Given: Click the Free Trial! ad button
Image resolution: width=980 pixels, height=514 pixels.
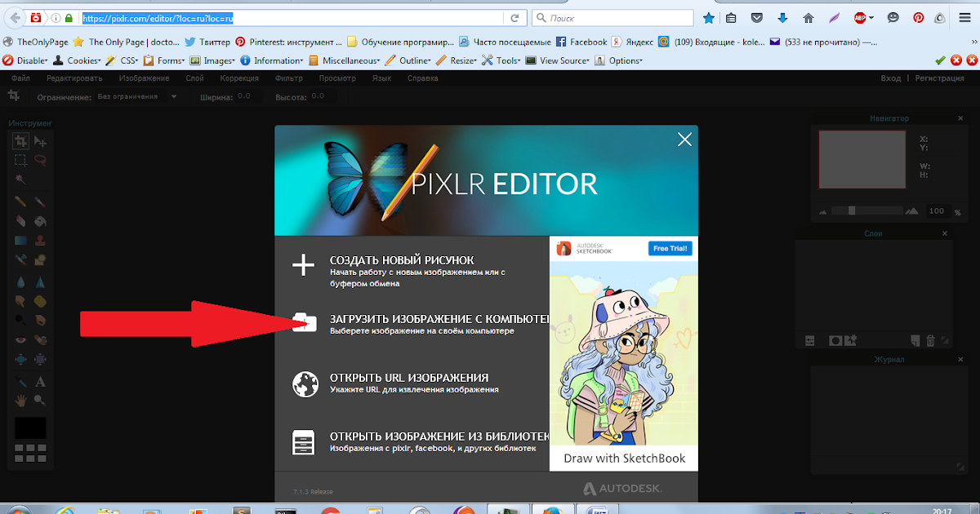Looking at the screenshot, I should [670, 248].
